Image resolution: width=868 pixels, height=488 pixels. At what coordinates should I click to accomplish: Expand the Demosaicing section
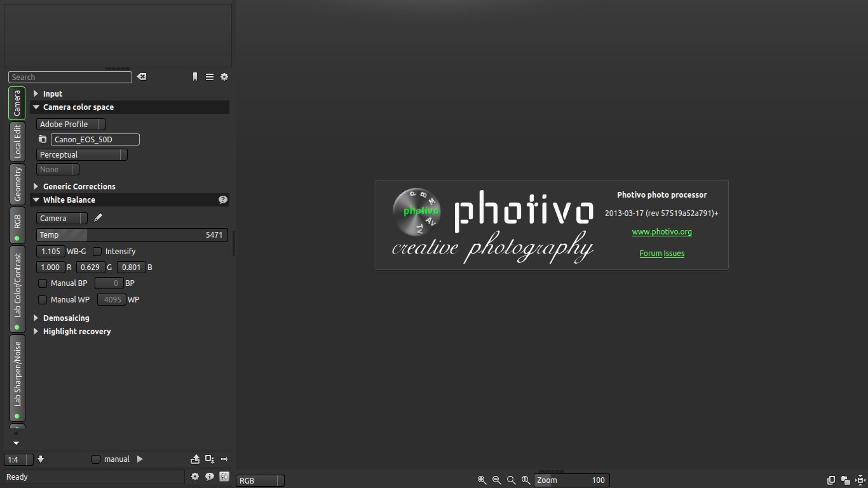[x=66, y=318]
